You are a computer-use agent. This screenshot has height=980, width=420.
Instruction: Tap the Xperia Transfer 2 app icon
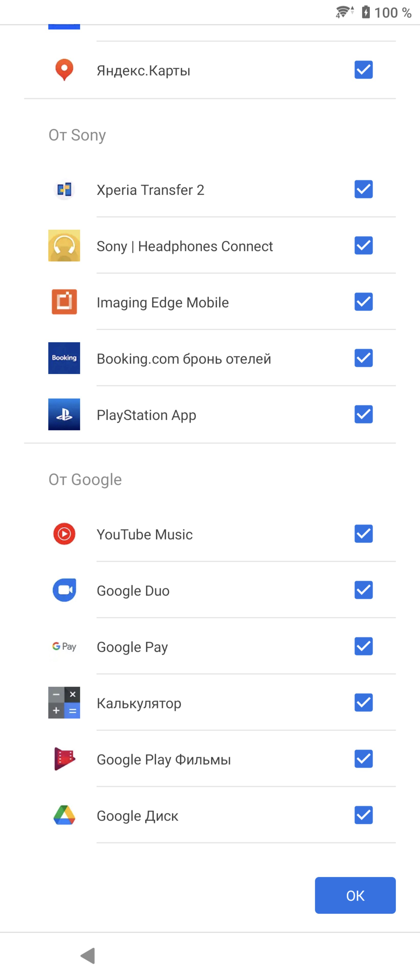(x=64, y=189)
